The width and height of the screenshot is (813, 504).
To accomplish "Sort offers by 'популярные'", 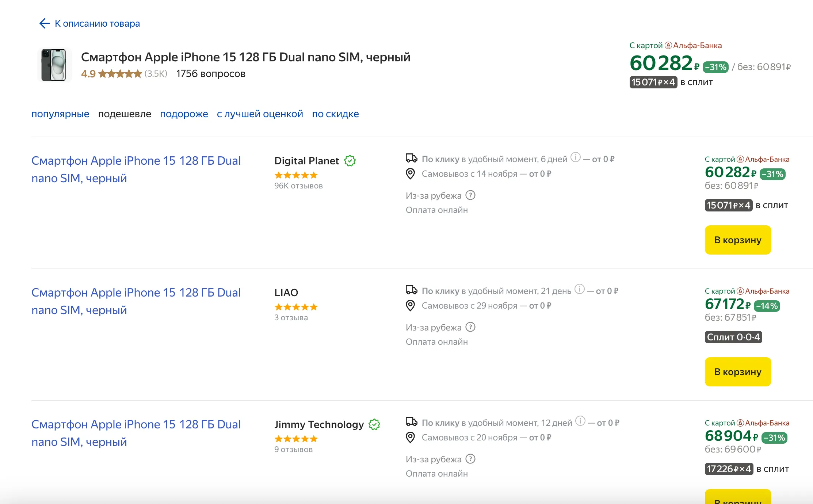I will click(60, 114).
